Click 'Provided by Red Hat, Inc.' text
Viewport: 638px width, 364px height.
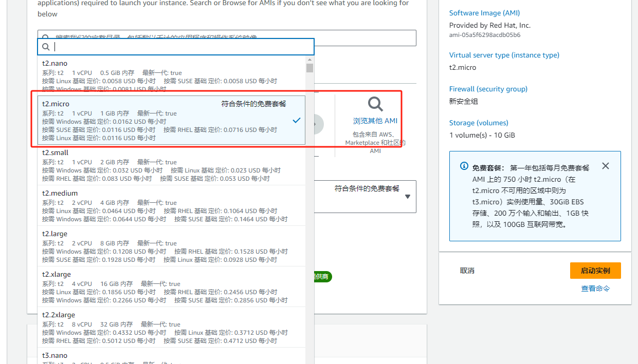[490, 25]
